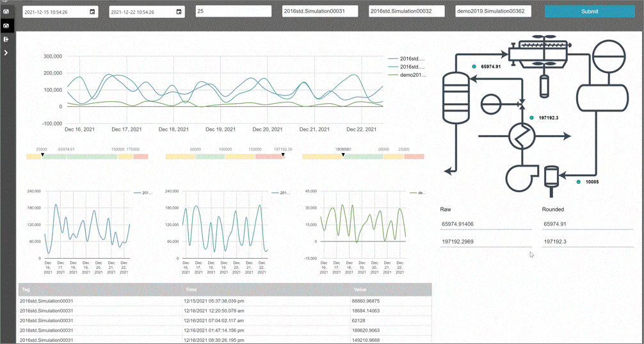Image resolution: width=644 pixels, height=344 pixels.
Task: Open the calendar picker for the start date
Action: pyautogui.click(x=92, y=12)
